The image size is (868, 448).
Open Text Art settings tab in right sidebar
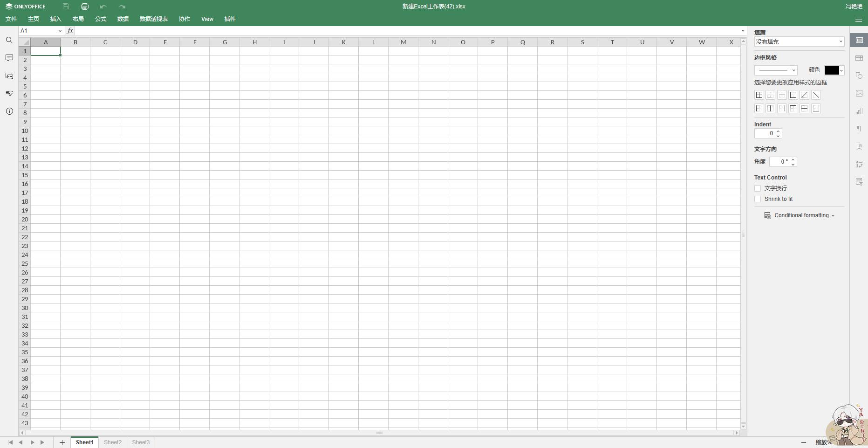[x=859, y=146]
